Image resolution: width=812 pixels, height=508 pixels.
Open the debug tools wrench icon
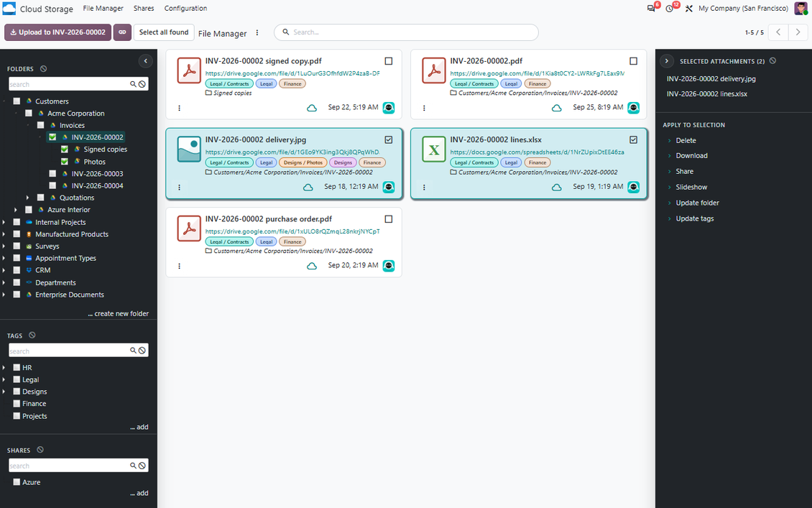(688, 9)
